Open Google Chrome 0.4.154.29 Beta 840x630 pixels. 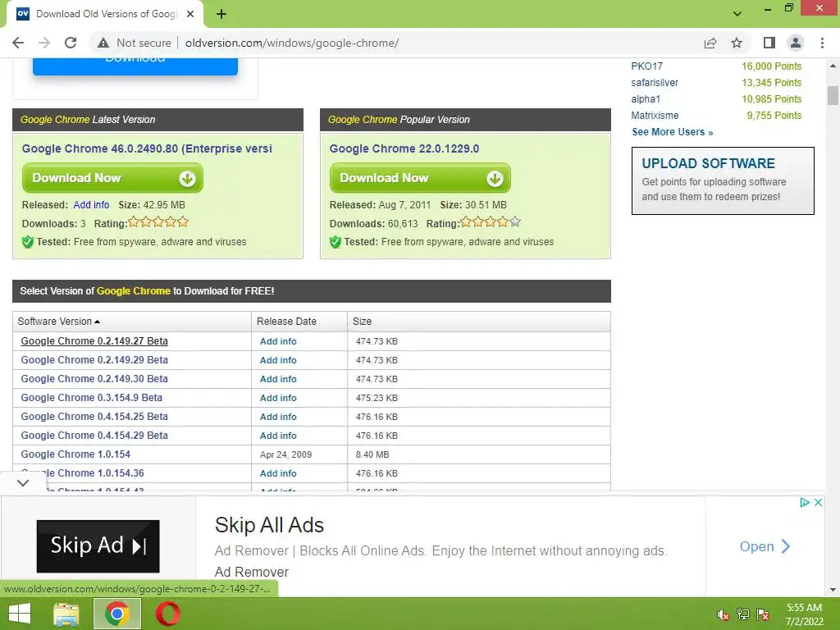[x=94, y=436]
